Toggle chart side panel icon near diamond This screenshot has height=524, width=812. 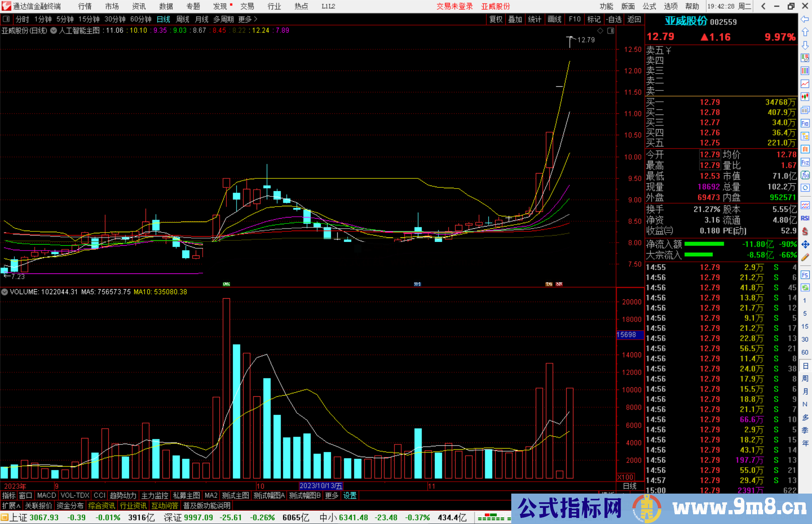pyautogui.click(x=611, y=31)
